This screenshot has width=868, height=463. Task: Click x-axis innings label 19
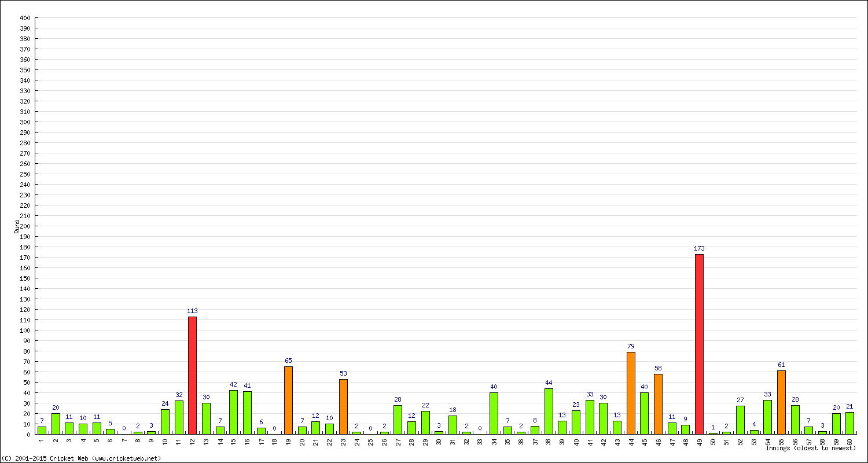pyautogui.click(x=288, y=441)
